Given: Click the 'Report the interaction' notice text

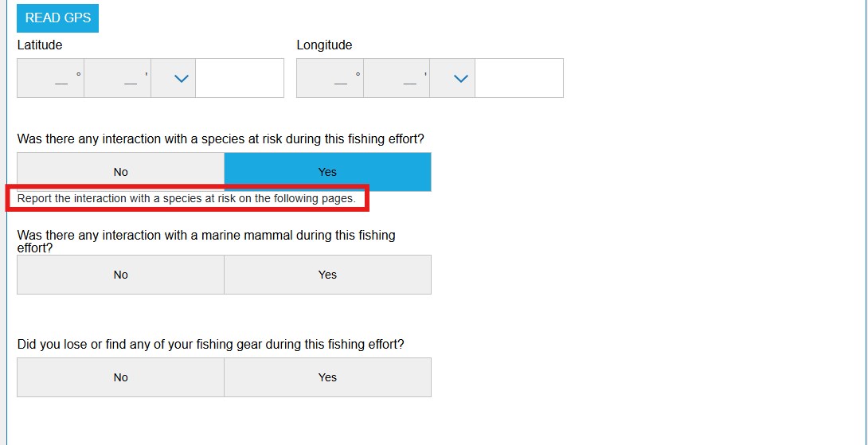Looking at the screenshot, I should tap(186, 198).
